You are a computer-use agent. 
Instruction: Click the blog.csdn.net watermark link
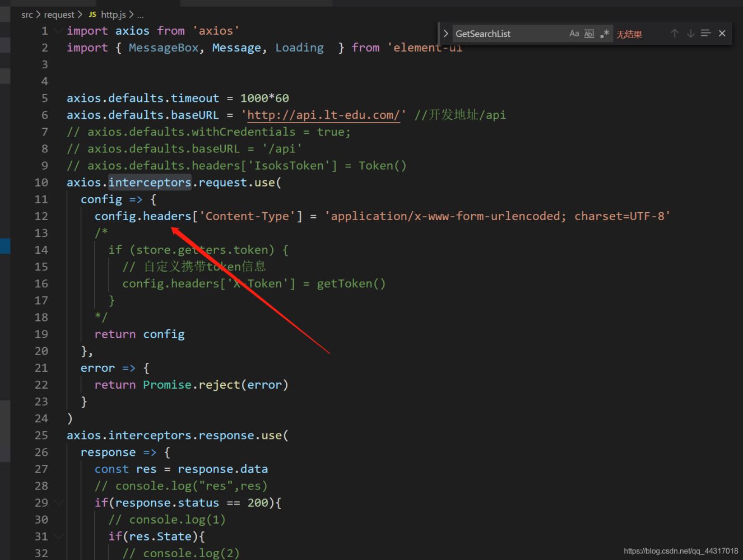coord(681,551)
